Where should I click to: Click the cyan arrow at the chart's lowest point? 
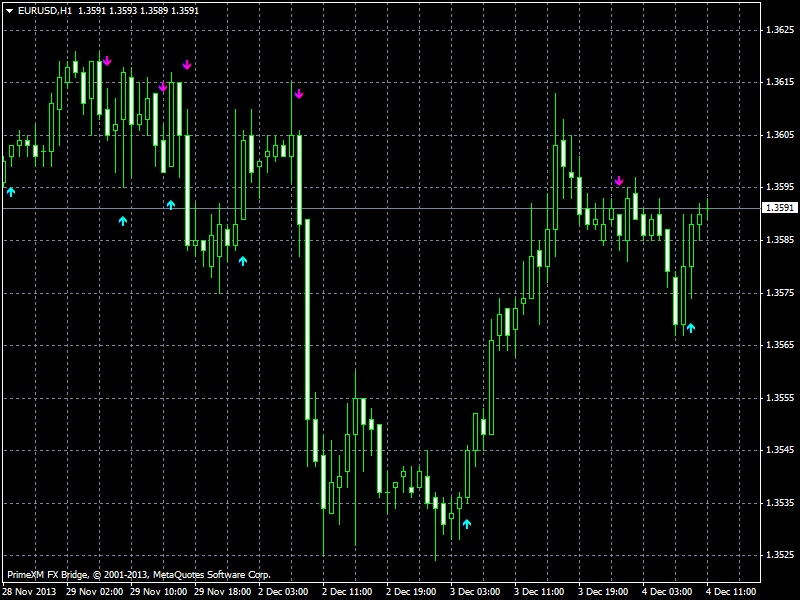click(x=466, y=523)
